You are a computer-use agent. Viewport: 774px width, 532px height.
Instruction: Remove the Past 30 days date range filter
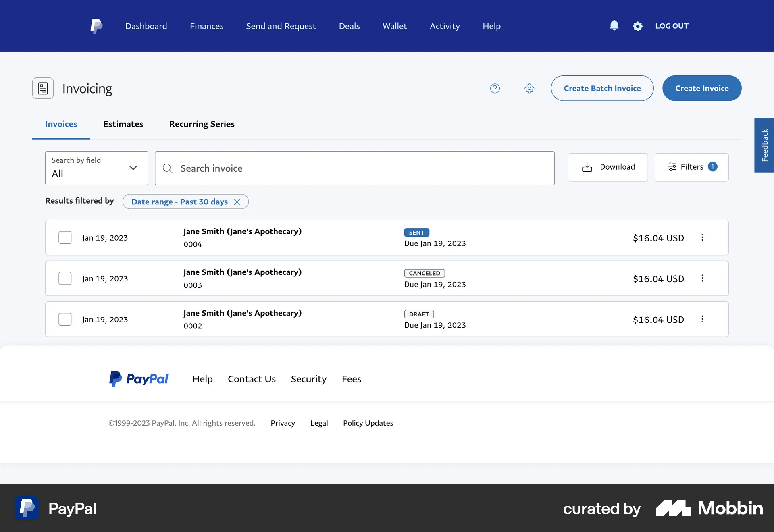click(x=237, y=202)
